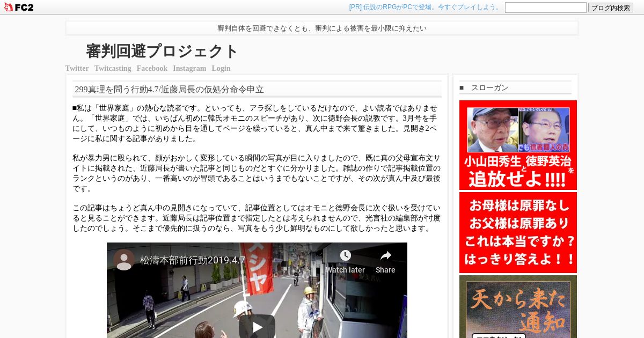Open blog title 審判回避プロジェクト
This screenshot has height=338, width=644.
click(162, 51)
